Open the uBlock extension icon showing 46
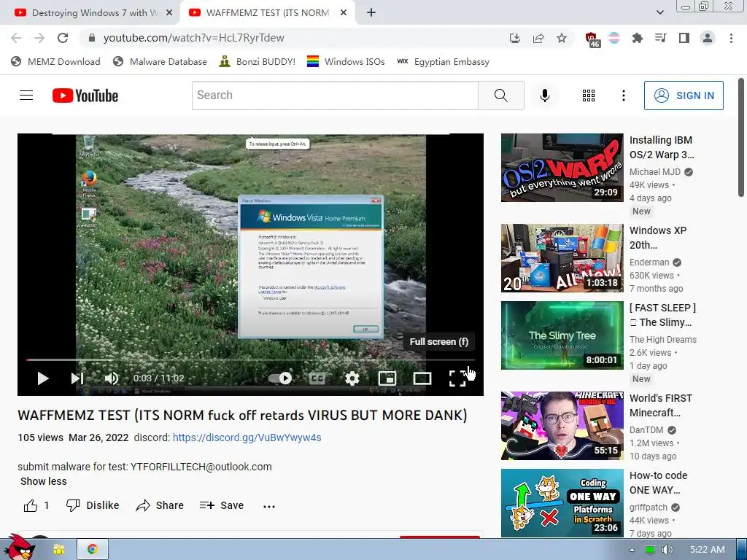 (x=592, y=39)
